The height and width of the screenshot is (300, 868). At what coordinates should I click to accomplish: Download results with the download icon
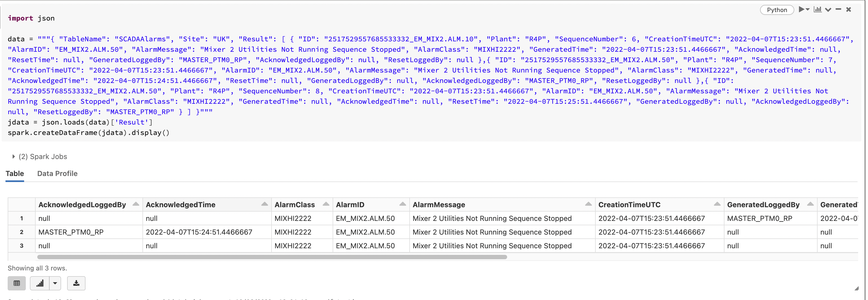76,283
